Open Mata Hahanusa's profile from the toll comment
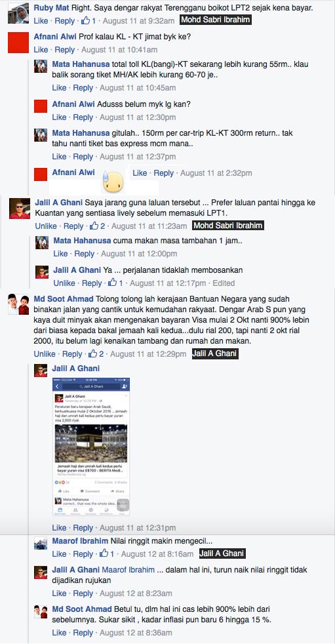 click(81, 64)
